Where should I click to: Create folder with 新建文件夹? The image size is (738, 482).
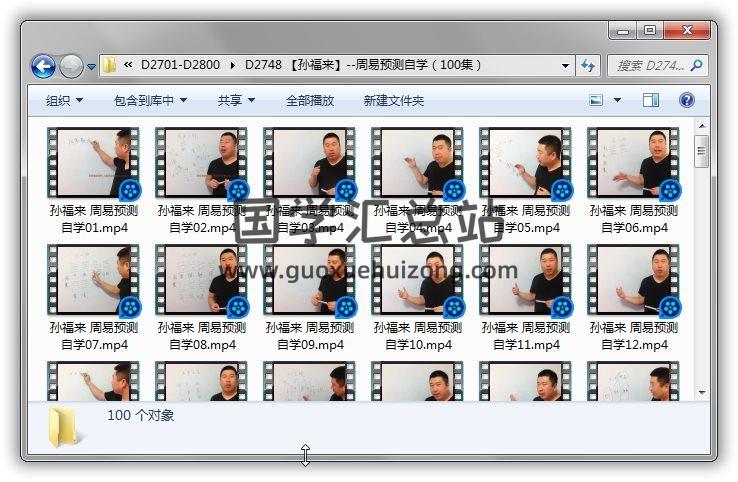click(393, 100)
